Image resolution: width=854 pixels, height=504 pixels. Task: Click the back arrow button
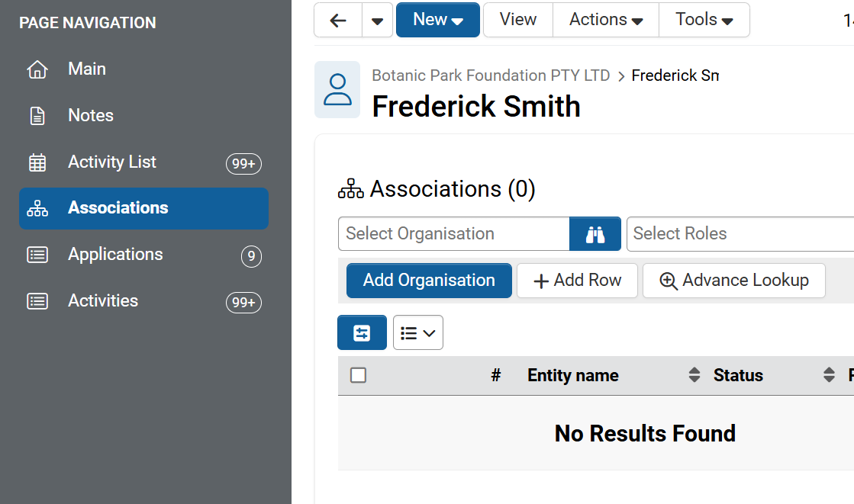coord(338,21)
